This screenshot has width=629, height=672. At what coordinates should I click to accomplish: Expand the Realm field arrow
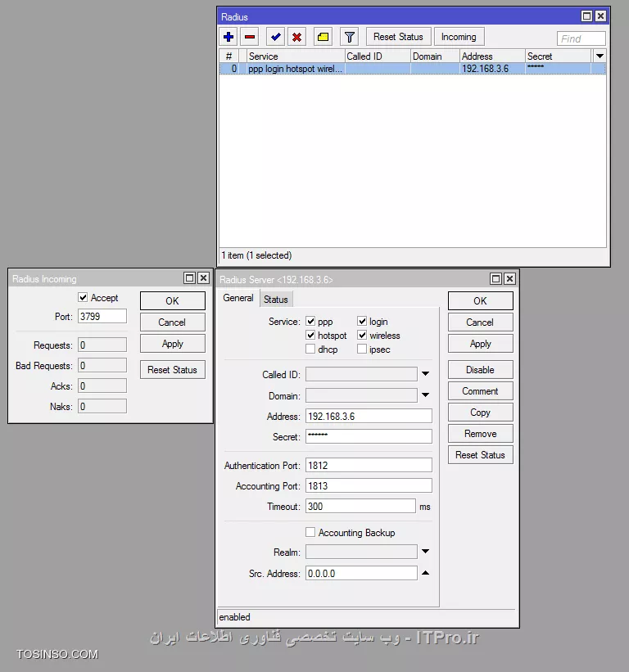click(x=425, y=552)
